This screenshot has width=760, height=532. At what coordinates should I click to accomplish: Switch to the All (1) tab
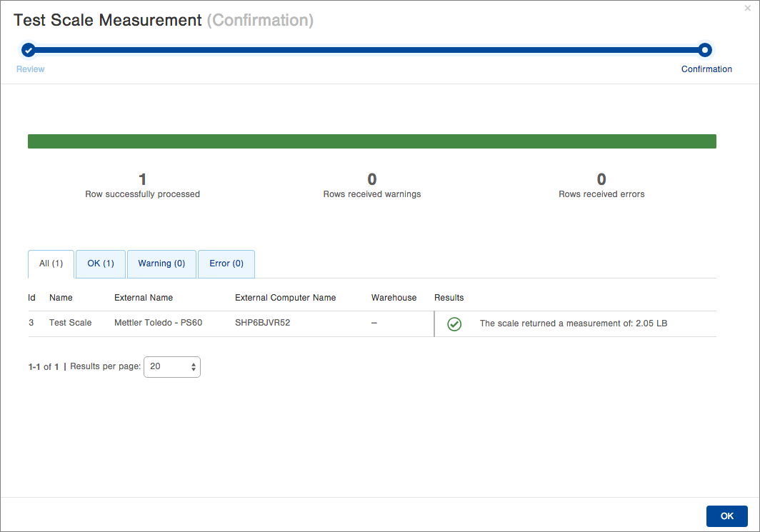pos(51,264)
